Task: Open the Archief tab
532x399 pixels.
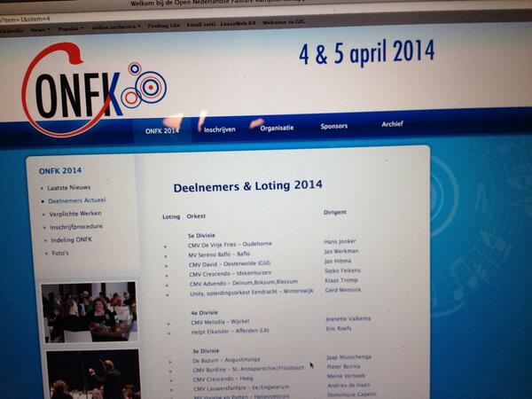Action: click(x=392, y=124)
